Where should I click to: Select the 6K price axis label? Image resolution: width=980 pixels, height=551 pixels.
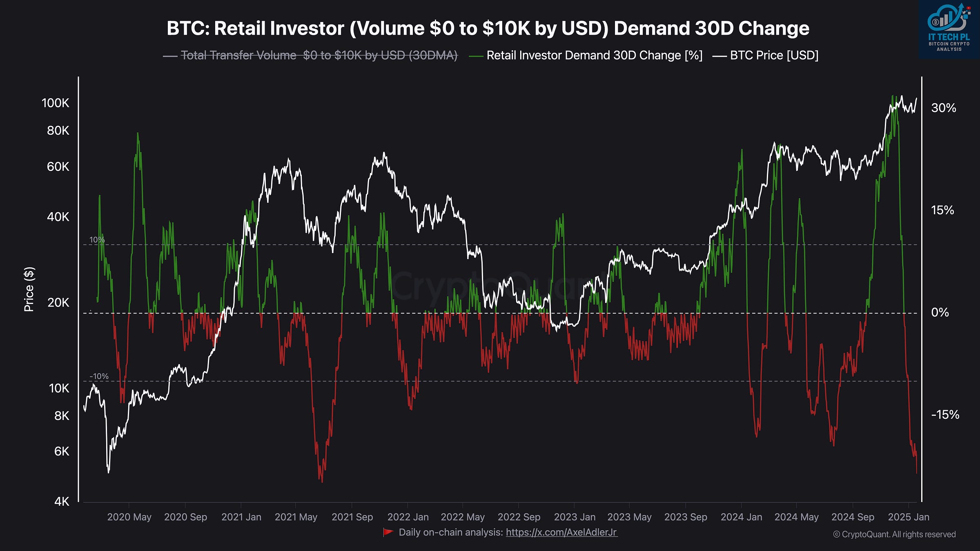[x=62, y=451]
